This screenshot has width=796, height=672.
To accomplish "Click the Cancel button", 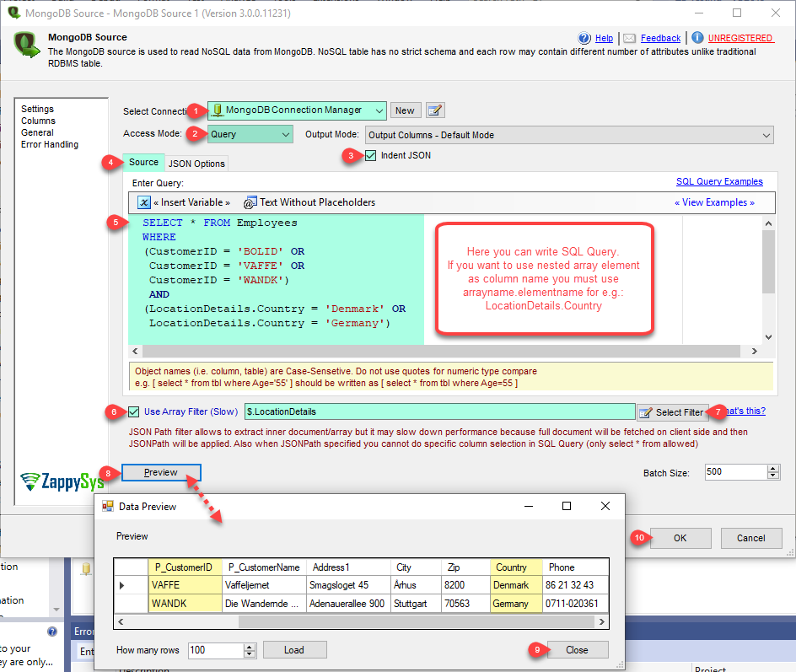I will tap(750, 538).
